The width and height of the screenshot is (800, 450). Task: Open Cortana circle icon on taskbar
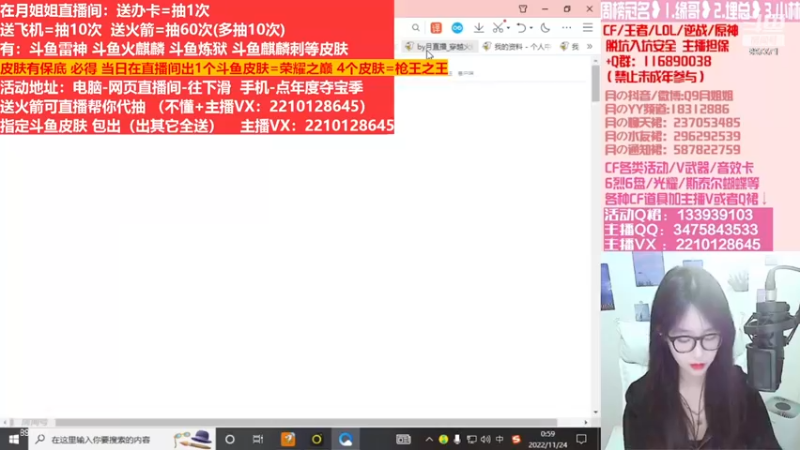(x=230, y=439)
